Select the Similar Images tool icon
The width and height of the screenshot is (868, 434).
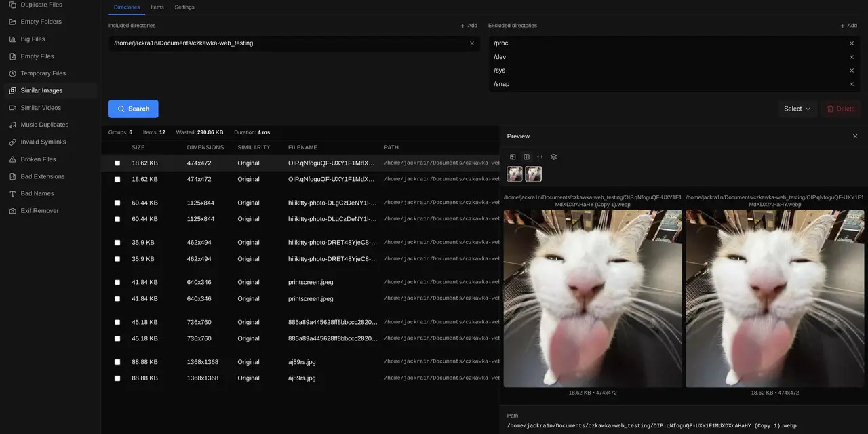(x=12, y=90)
